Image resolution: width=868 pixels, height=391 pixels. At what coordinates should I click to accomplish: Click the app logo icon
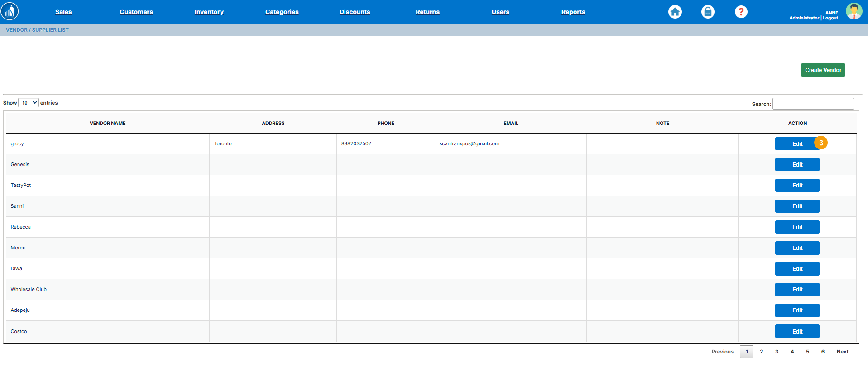(10, 11)
